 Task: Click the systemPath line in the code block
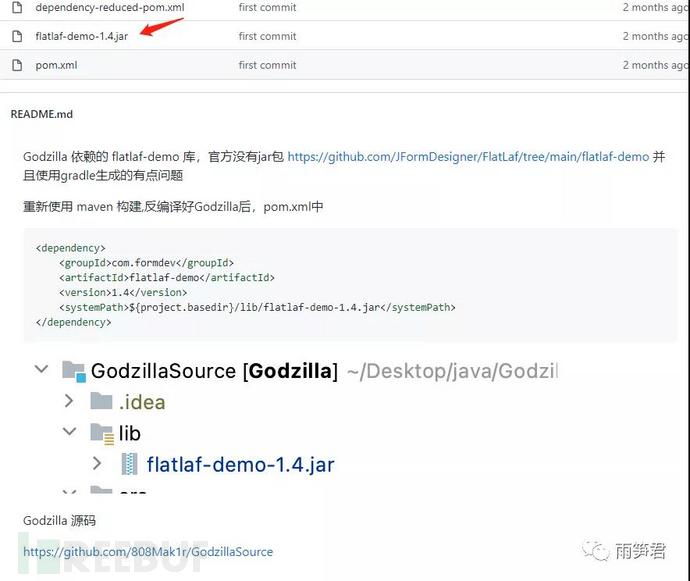click(257, 307)
